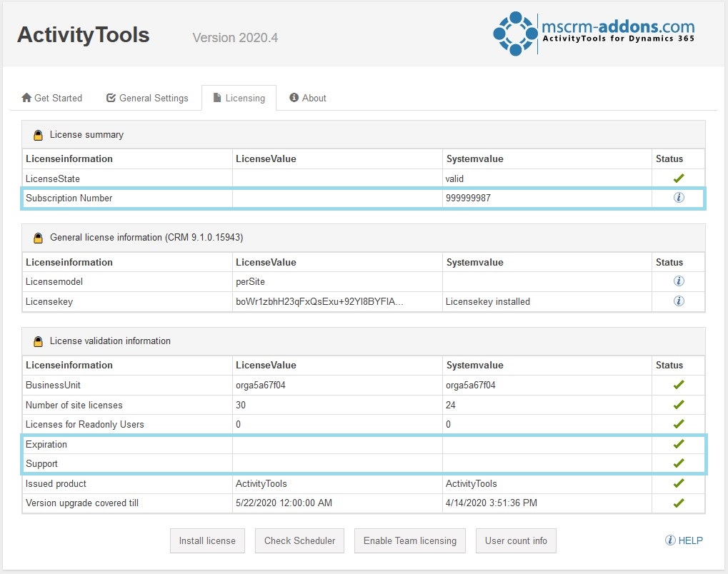Viewport: 728px width, 574px height.
Task: Click the Get Started home icon
Action: point(26,98)
